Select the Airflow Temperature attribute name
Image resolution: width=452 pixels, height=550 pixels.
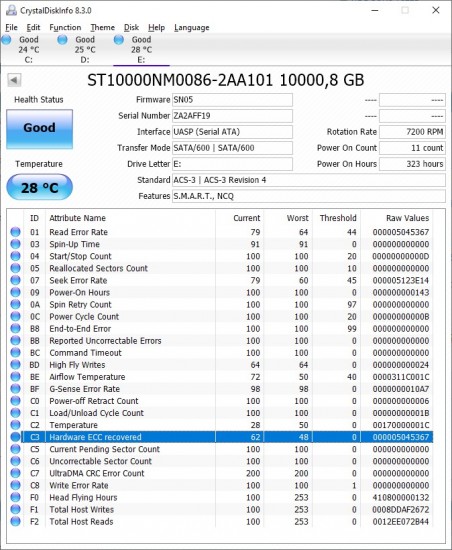[x=87, y=377]
